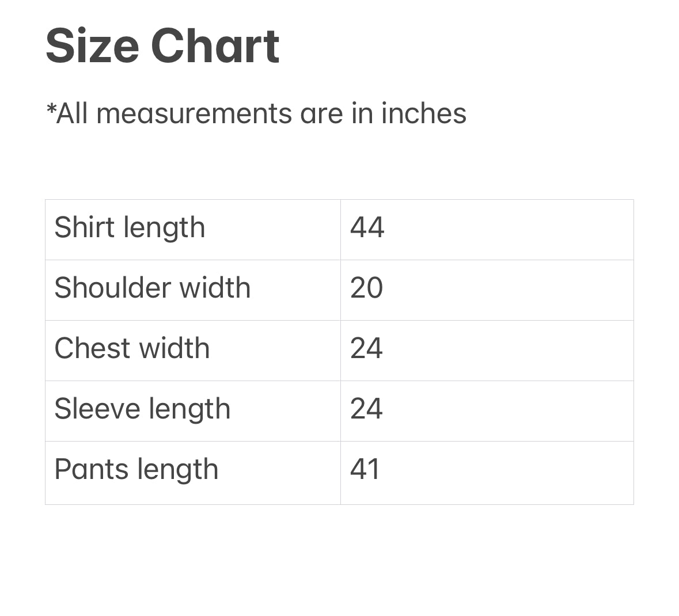The height and width of the screenshot is (616, 679).
Task: Click the Chest width value 24
Action: coord(366,348)
